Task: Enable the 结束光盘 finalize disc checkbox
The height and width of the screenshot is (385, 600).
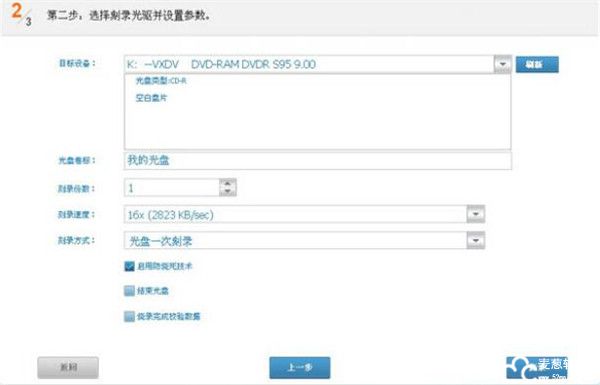Action: pyautogui.click(x=129, y=291)
